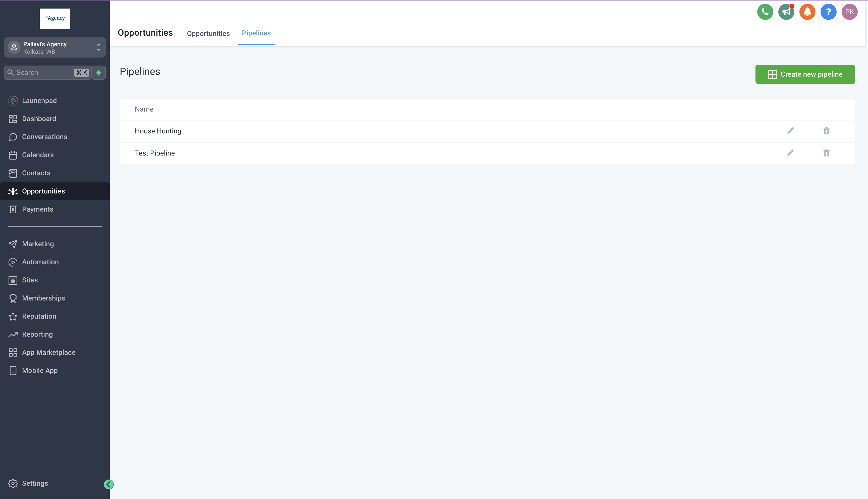868x499 pixels.
Task: Edit the House Hunting pipeline
Action: click(790, 131)
